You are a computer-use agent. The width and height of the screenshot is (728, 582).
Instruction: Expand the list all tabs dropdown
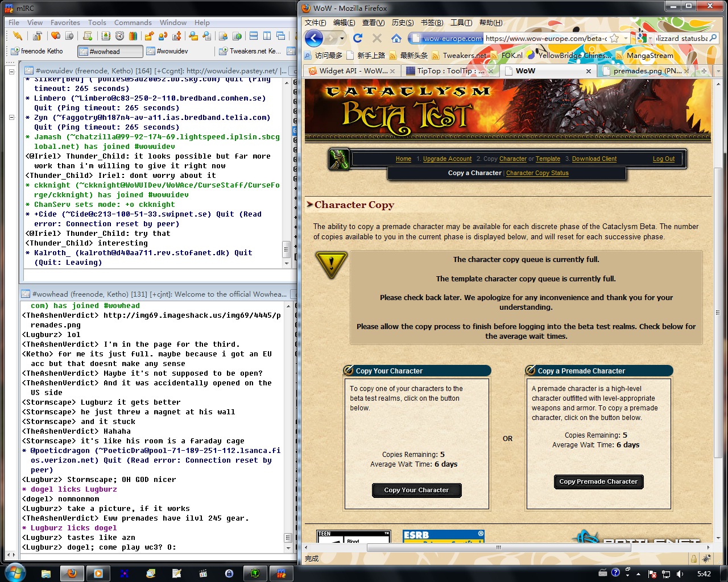pos(718,71)
